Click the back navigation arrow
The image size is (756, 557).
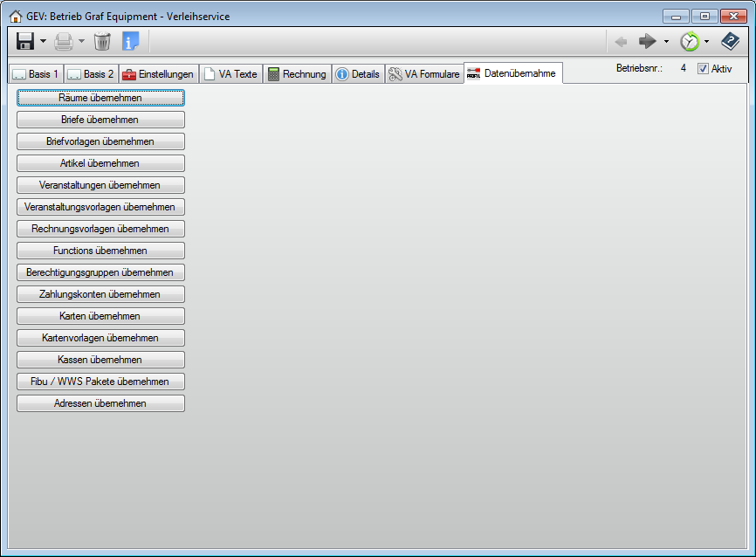622,40
